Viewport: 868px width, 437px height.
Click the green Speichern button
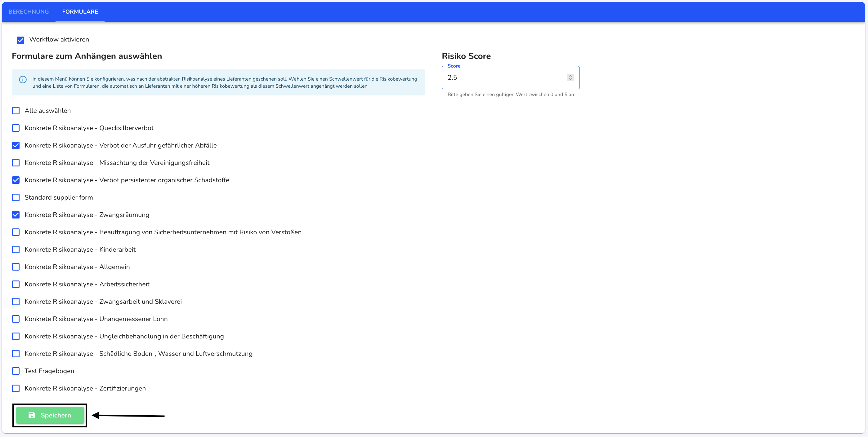50,415
